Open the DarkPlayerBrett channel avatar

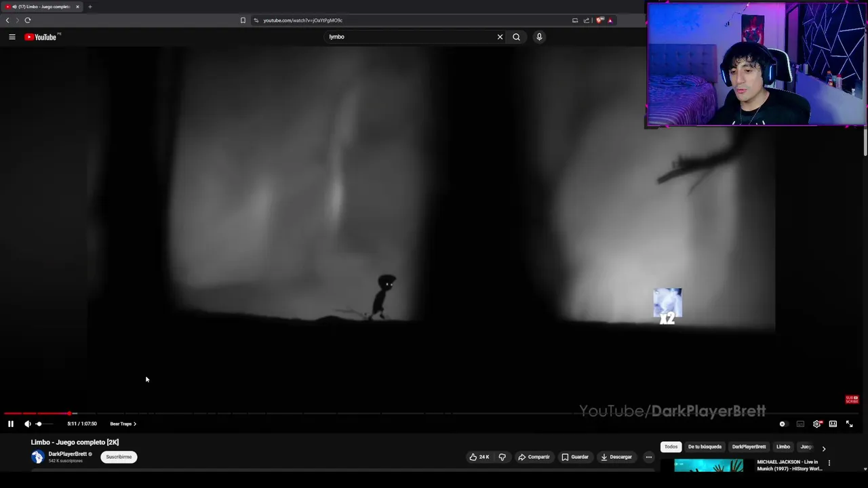point(37,457)
